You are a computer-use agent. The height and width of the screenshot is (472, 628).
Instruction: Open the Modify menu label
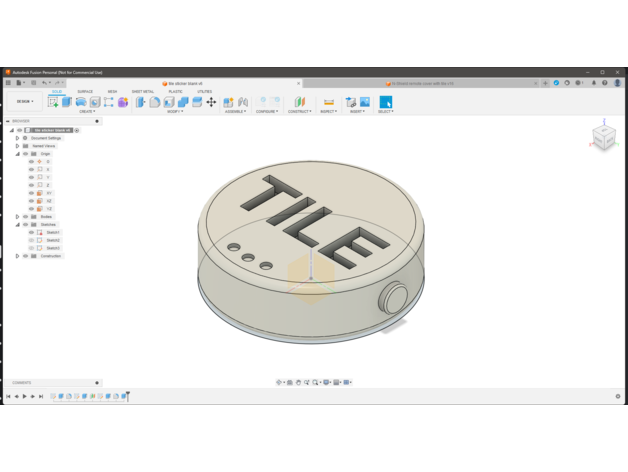tap(175, 112)
